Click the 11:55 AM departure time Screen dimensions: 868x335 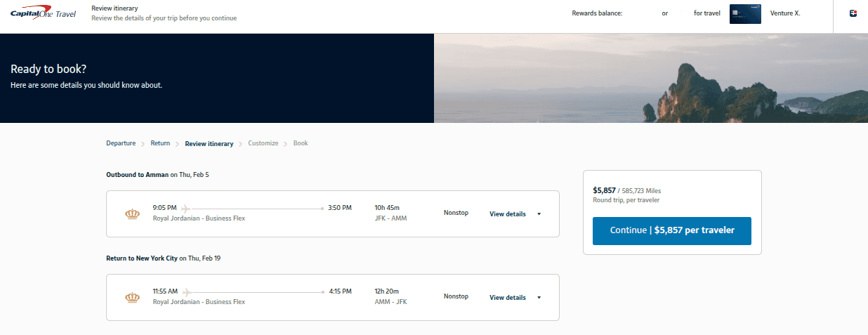pos(166,291)
